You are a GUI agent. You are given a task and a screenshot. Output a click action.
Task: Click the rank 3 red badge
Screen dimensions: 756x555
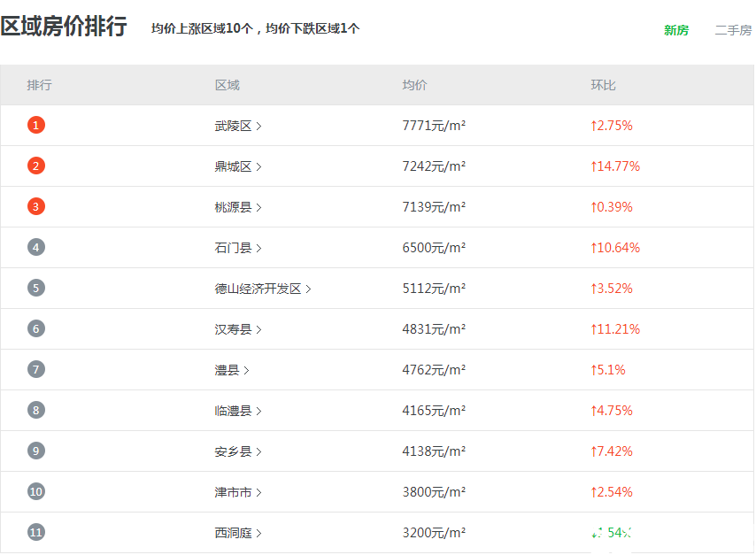pos(35,207)
